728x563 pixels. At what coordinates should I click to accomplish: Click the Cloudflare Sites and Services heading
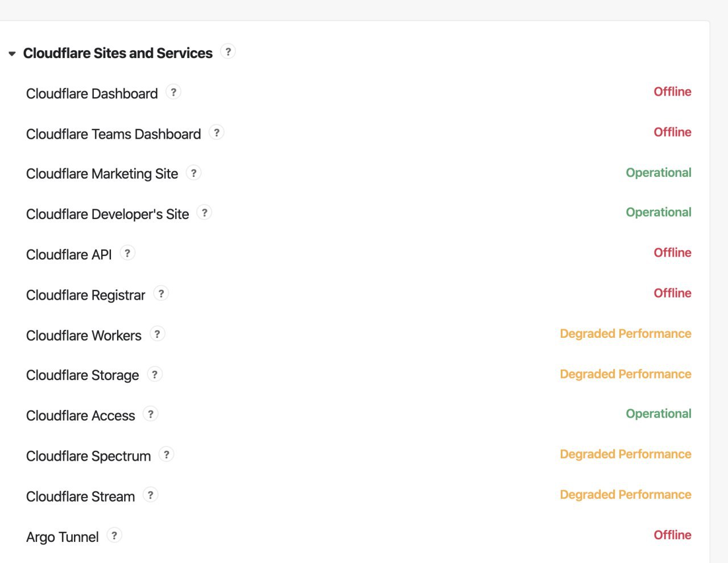pos(118,53)
